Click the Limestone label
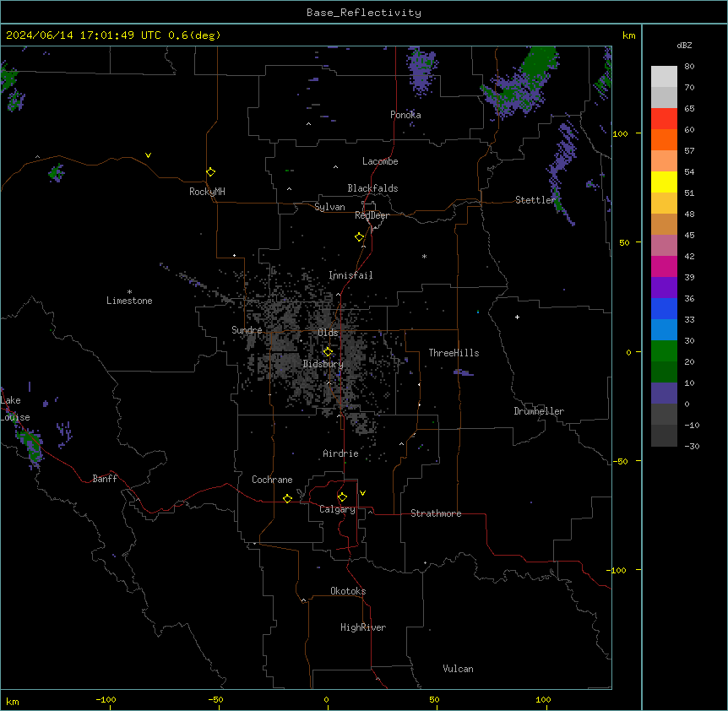The height and width of the screenshot is (711, 728). click(x=129, y=301)
